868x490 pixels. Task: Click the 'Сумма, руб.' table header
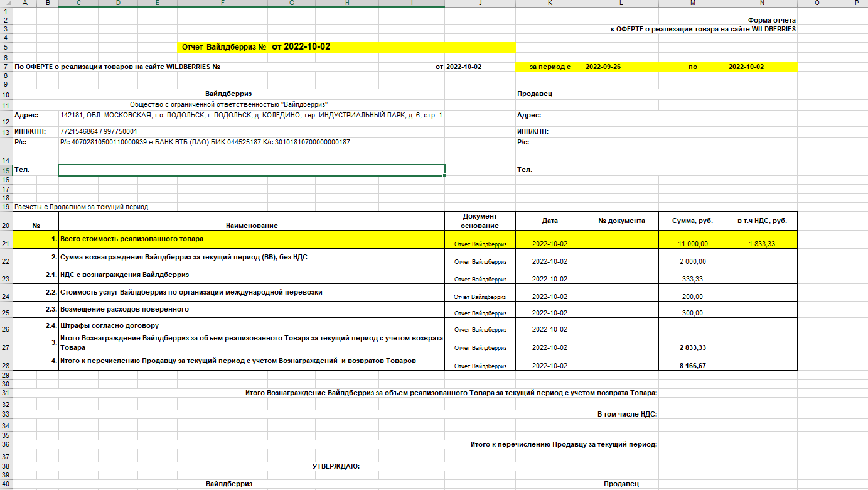[x=693, y=220]
